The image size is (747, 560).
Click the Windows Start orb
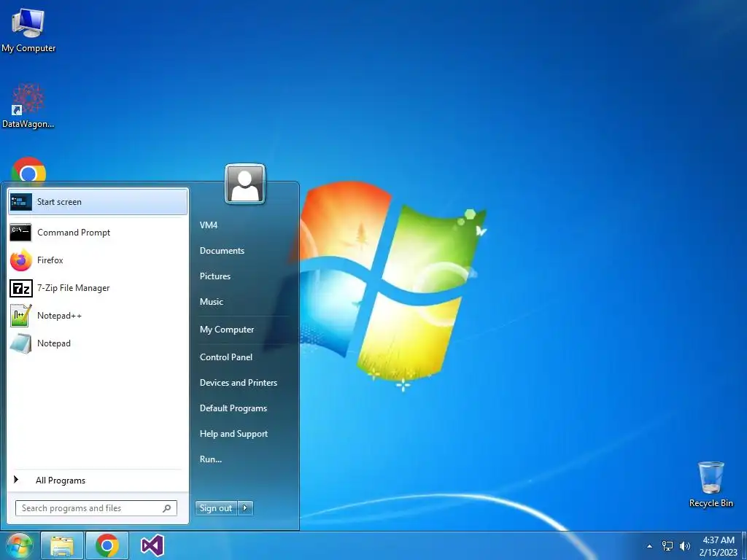tap(18, 545)
